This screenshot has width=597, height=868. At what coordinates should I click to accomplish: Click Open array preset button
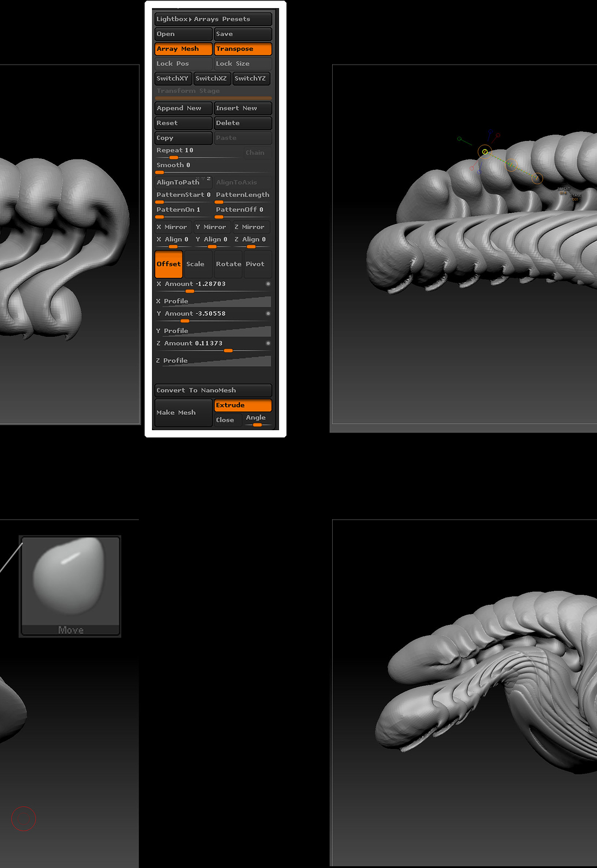tap(183, 34)
